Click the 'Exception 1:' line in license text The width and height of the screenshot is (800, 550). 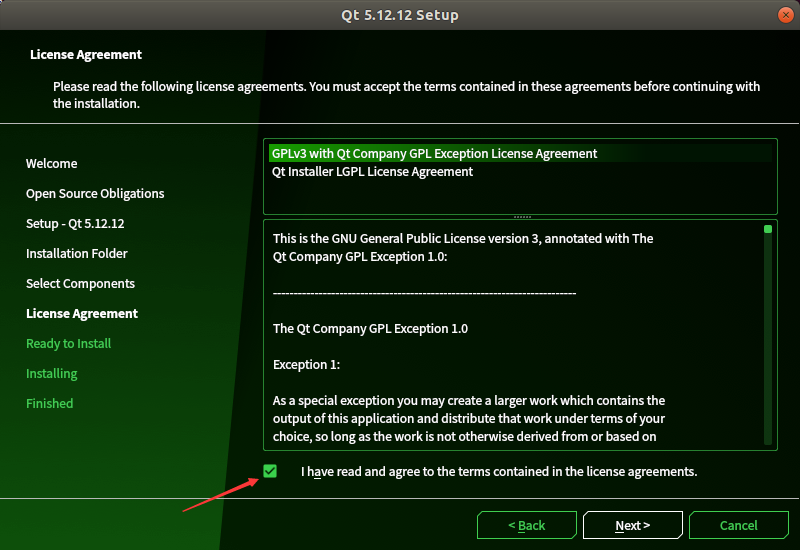click(x=306, y=364)
